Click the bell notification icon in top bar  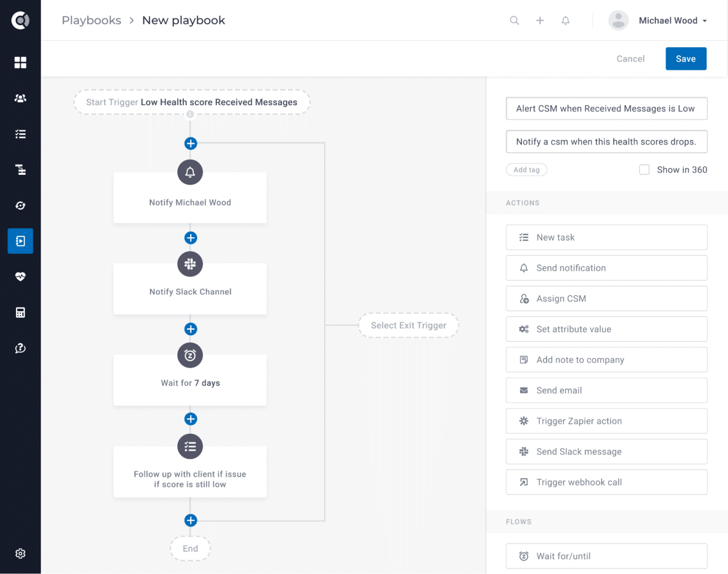pos(565,20)
